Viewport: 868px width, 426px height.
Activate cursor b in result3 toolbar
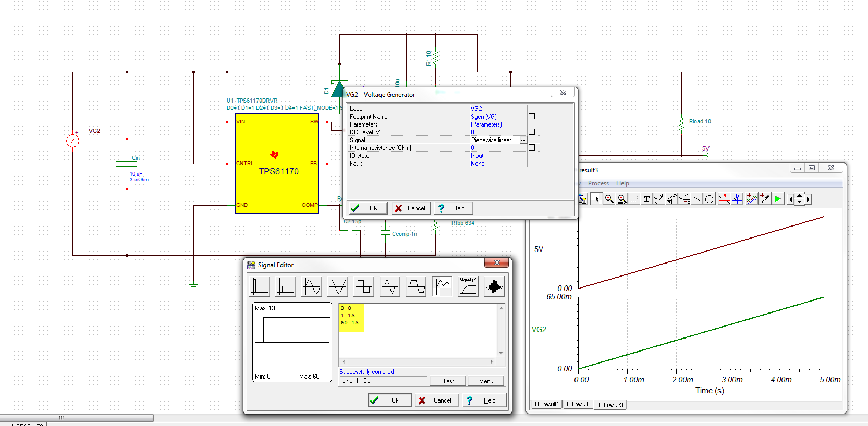coord(737,199)
